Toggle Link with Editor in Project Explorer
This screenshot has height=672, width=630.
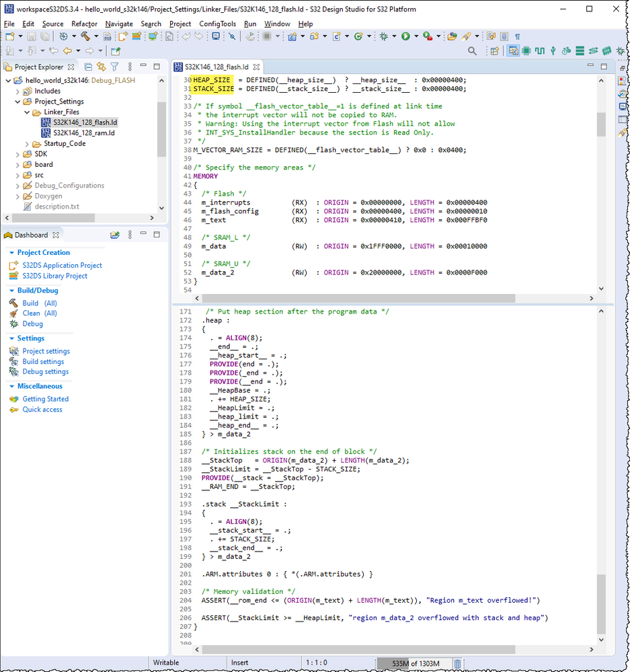[x=102, y=67]
